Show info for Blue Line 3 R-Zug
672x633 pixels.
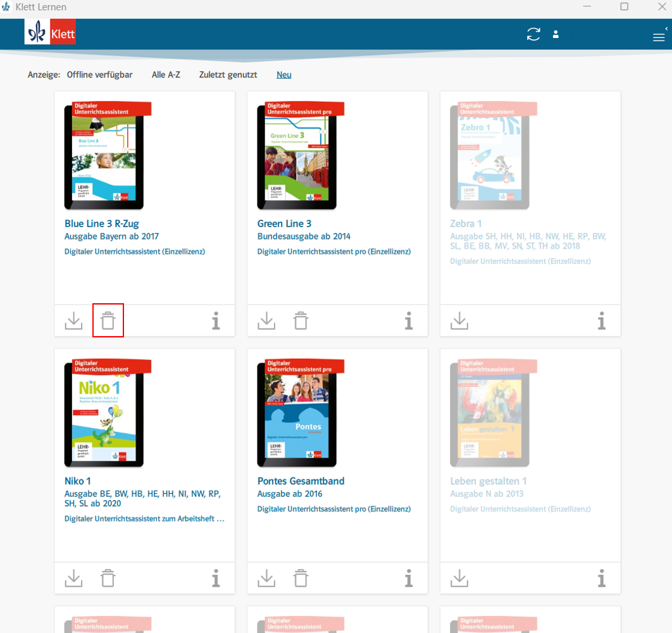216,320
